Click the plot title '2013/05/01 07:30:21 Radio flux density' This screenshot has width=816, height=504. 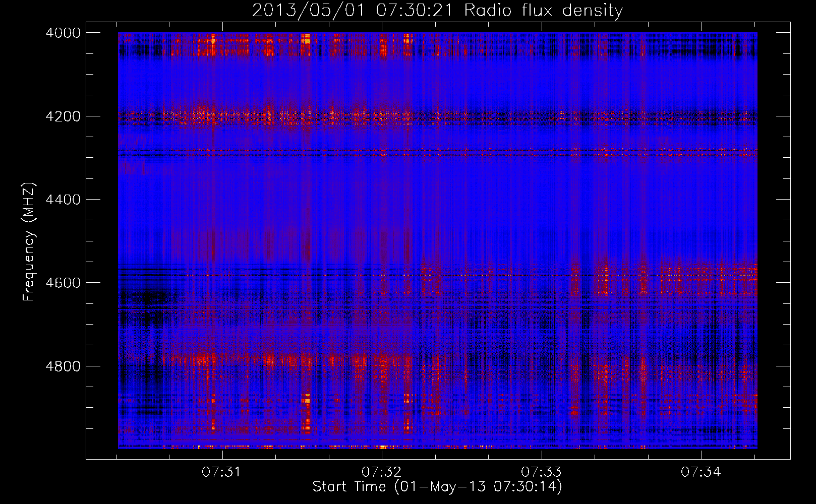(x=437, y=10)
